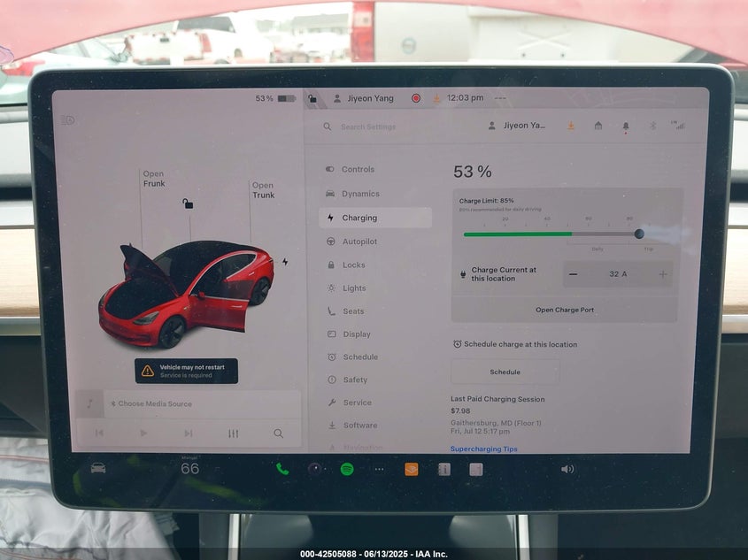Screen dimensions: 748x560
Task: Tap the volume speaker icon
Action: (x=567, y=470)
